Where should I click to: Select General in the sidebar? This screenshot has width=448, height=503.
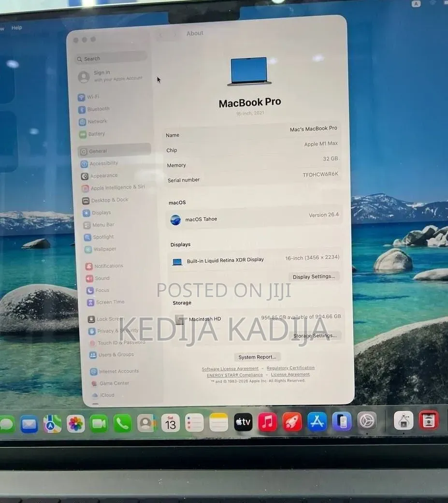click(114, 151)
